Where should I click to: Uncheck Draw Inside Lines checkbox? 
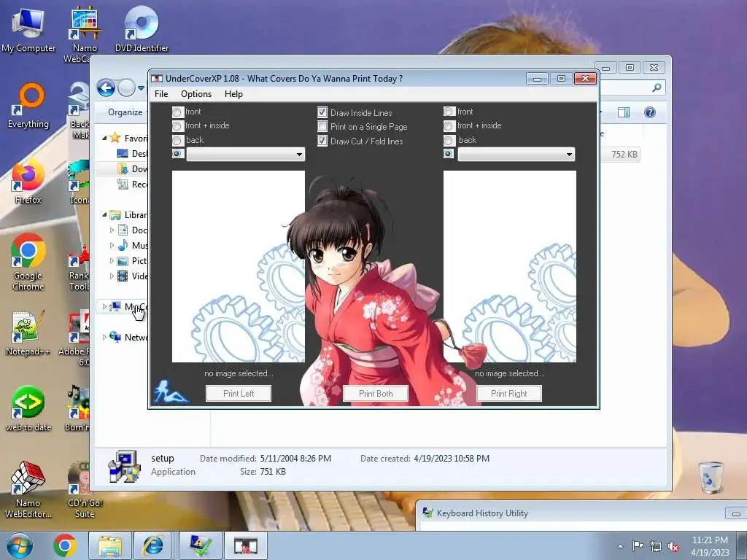coord(322,112)
